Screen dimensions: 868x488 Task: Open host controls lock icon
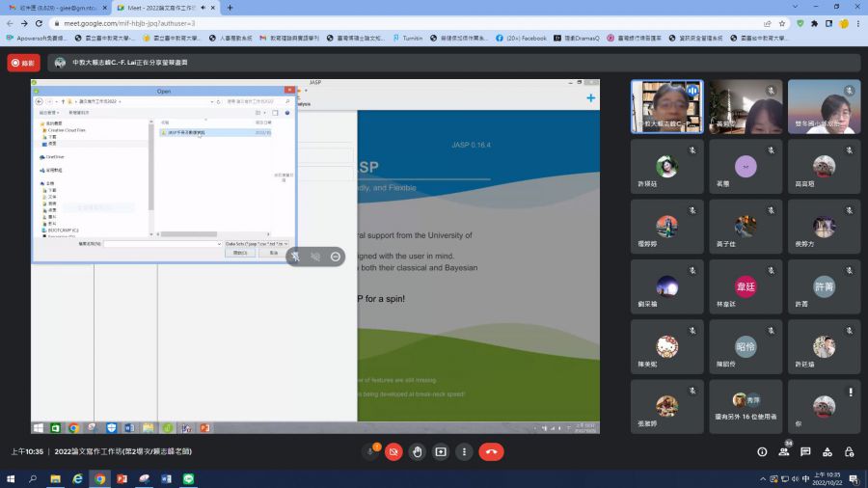tap(848, 451)
